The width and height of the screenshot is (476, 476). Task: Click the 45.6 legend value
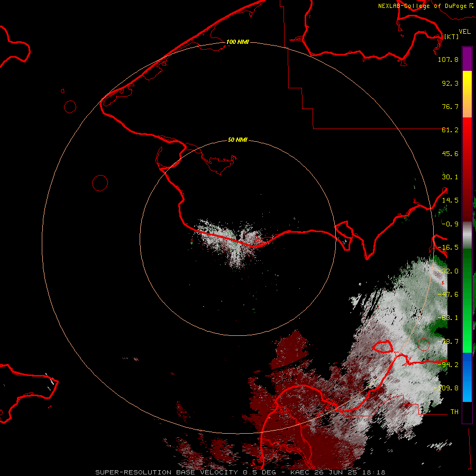[450, 153]
